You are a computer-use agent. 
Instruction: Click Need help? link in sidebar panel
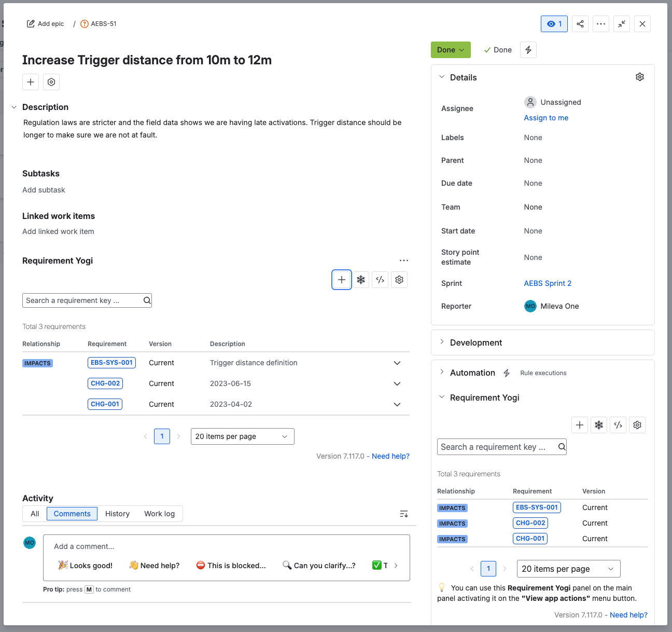(x=628, y=615)
